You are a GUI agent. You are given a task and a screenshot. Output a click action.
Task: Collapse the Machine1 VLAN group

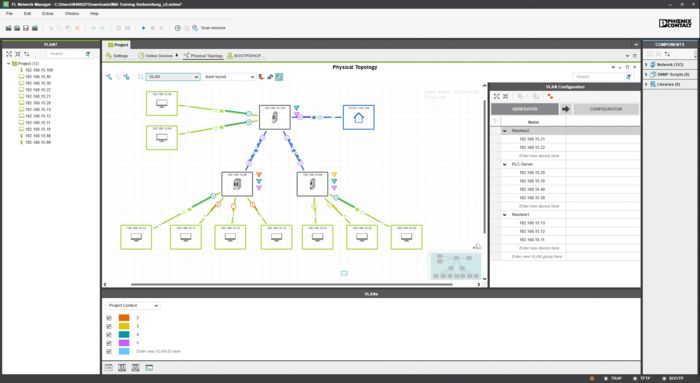pyautogui.click(x=505, y=215)
